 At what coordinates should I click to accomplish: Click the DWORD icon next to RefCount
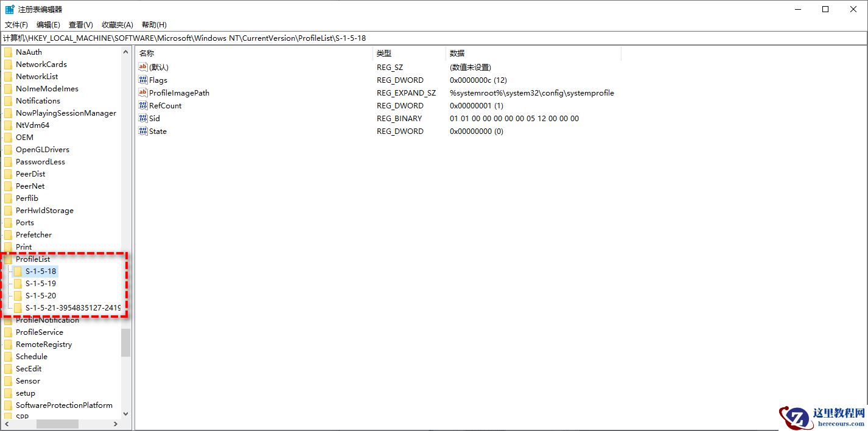[142, 105]
